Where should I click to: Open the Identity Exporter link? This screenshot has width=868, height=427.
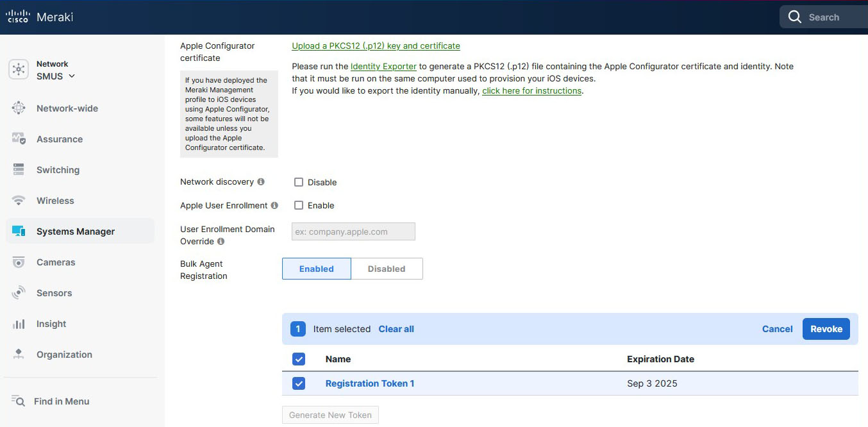pos(383,66)
